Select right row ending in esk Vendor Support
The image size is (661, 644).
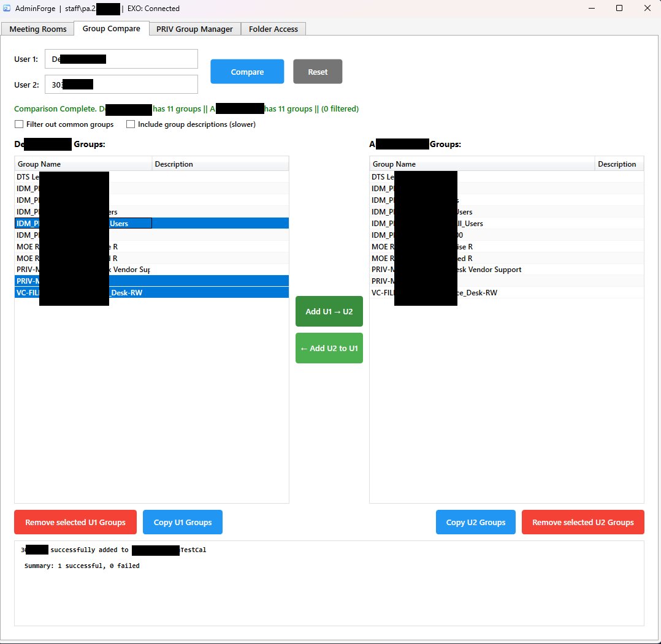click(x=506, y=270)
